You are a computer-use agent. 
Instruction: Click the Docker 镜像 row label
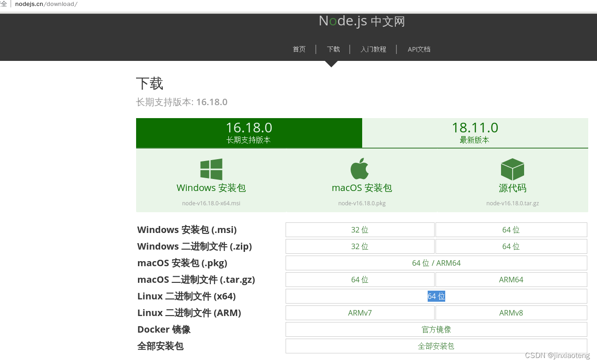click(x=164, y=329)
